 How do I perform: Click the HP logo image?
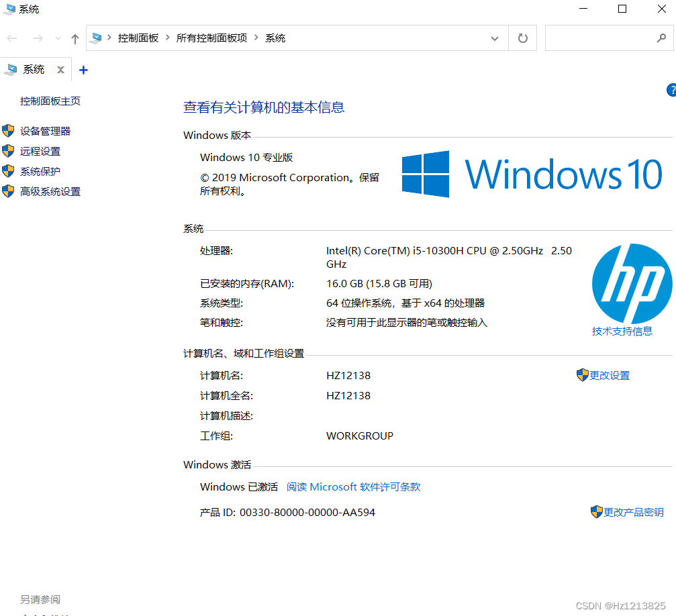(x=632, y=284)
